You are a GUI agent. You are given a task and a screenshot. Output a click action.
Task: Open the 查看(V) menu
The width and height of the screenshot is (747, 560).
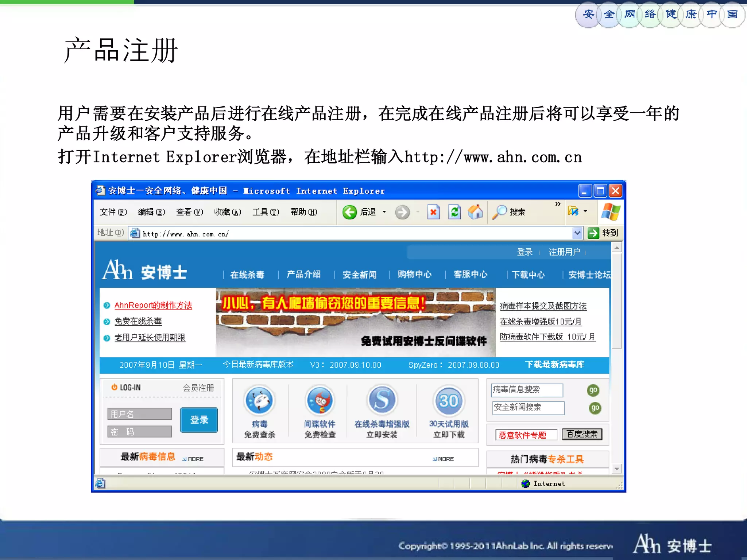point(189,212)
